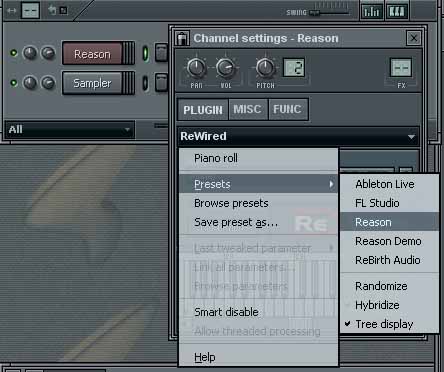Toggle the Sampler channel mute LED
The width and height of the screenshot is (444, 372).
(x=14, y=82)
